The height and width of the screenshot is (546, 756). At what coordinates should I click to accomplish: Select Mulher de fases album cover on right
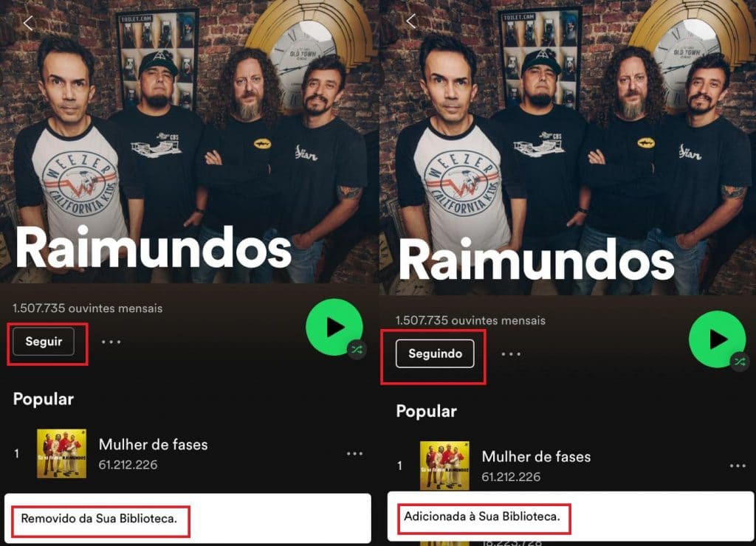point(444,466)
